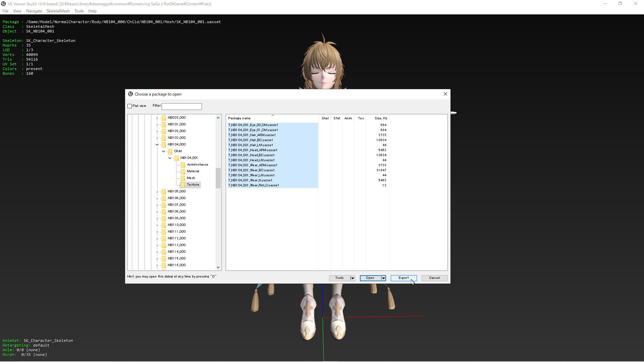Select the Material folder
644x362 pixels.
point(193,171)
